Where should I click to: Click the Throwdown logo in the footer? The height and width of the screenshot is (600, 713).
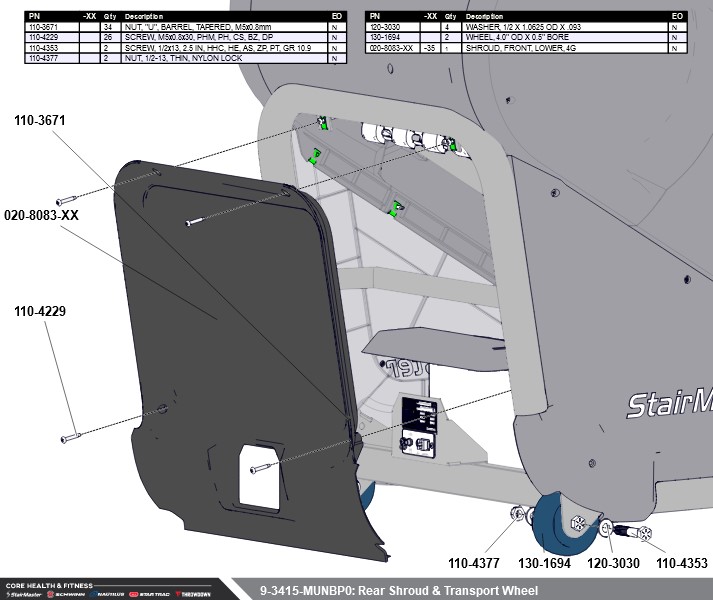click(191, 593)
